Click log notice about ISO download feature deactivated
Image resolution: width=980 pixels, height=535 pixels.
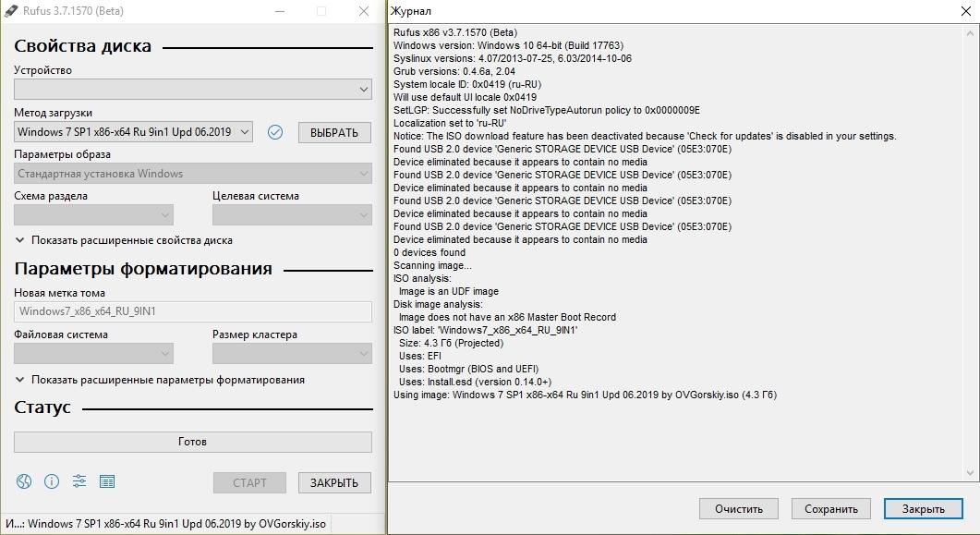(645, 136)
